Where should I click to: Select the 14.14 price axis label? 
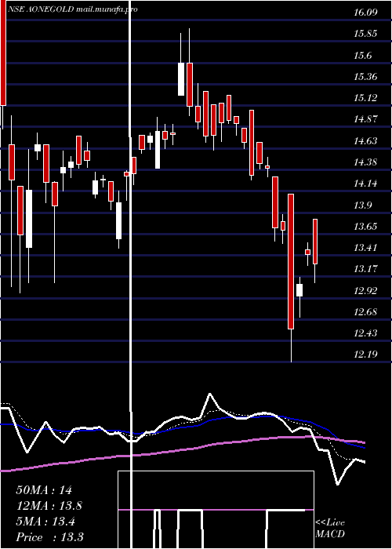click(x=365, y=183)
